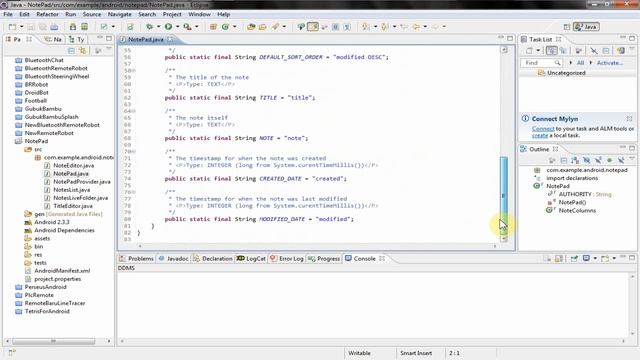Image resolution: width=640 pixels, height=360 pixels.
Task: Click the editor scrollbar down arrow
Action: click(x=504, y=239)
